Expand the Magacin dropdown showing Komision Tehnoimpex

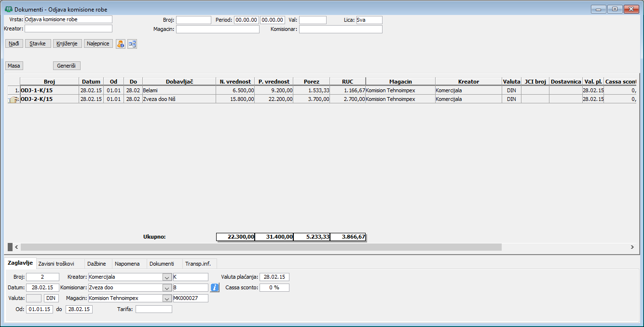167,299
